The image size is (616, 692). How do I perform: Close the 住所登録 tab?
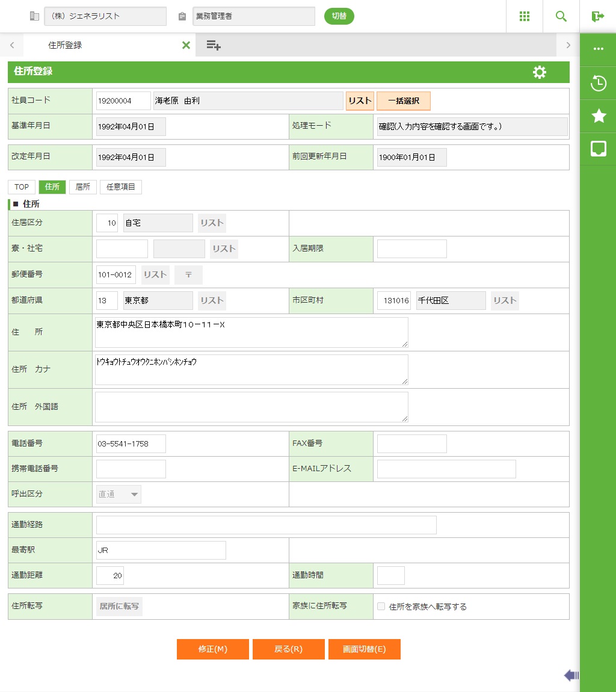pyautogui.click(x=186, y=45)
